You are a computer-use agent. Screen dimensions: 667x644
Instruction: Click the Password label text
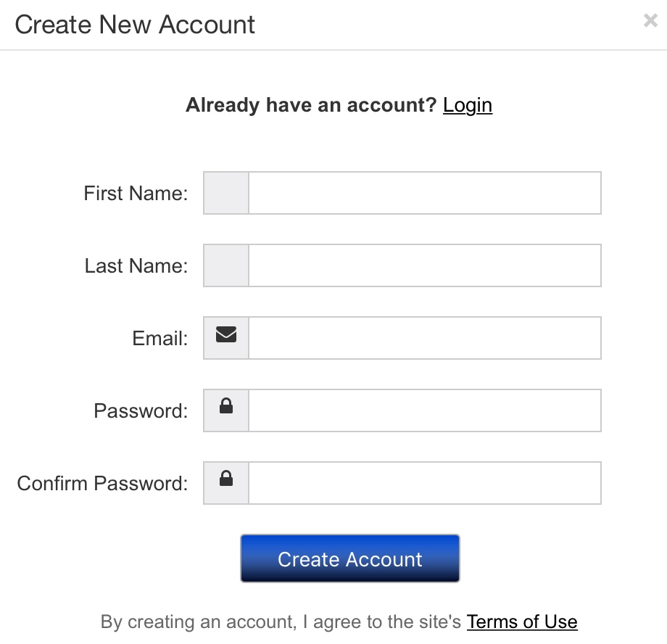coord(141,410)
